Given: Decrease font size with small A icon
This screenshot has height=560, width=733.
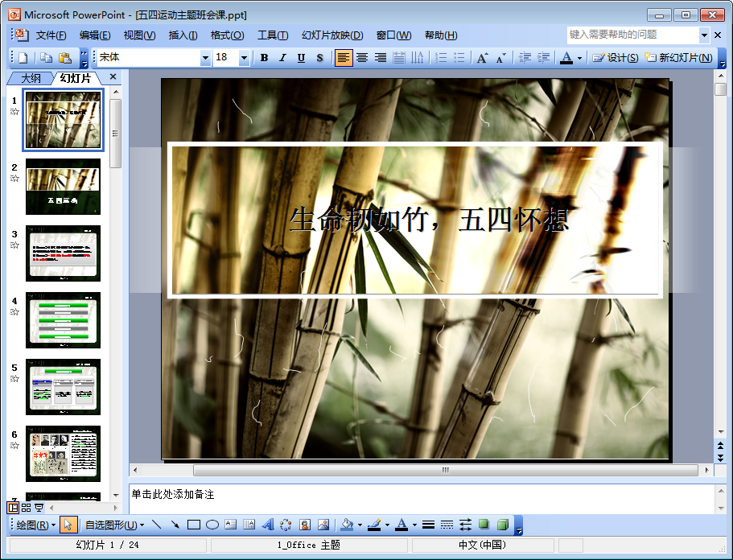Looking at the screenshot, I should point(500,57).
